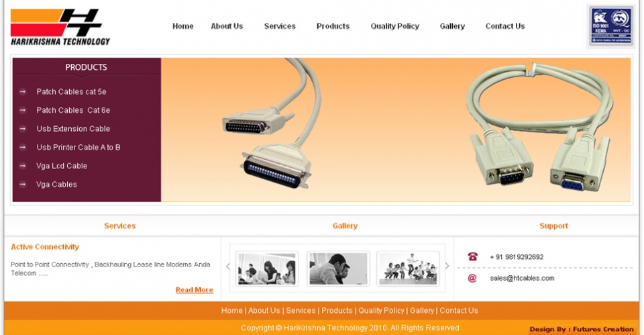Show previous gallery images with left chevron

(228, 267)
